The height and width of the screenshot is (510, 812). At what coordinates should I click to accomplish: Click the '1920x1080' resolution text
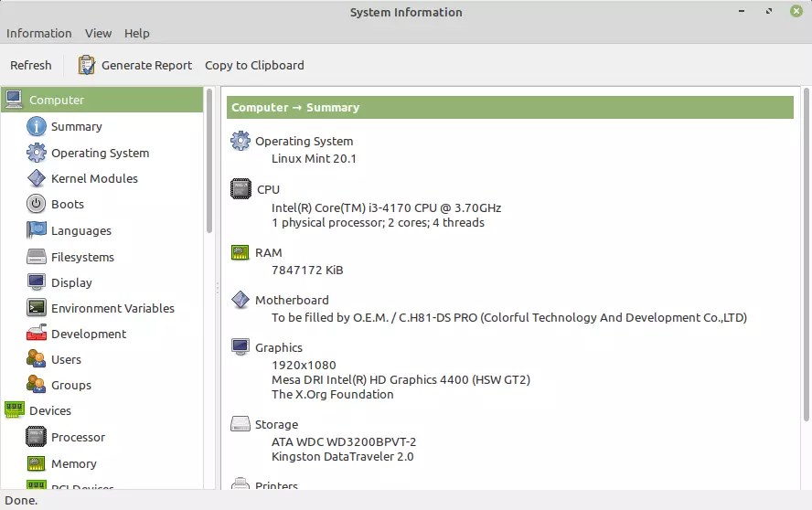304,365
